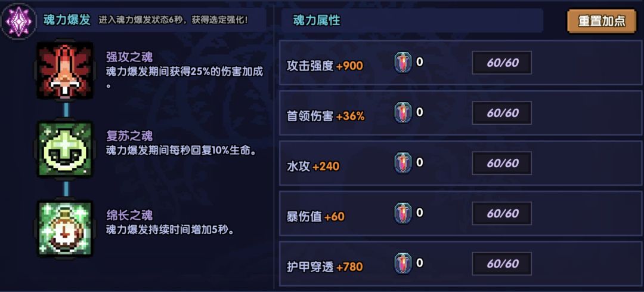
Task: Click the soul gem icon beside 首领伤害
Action: [x=402, y=112]
